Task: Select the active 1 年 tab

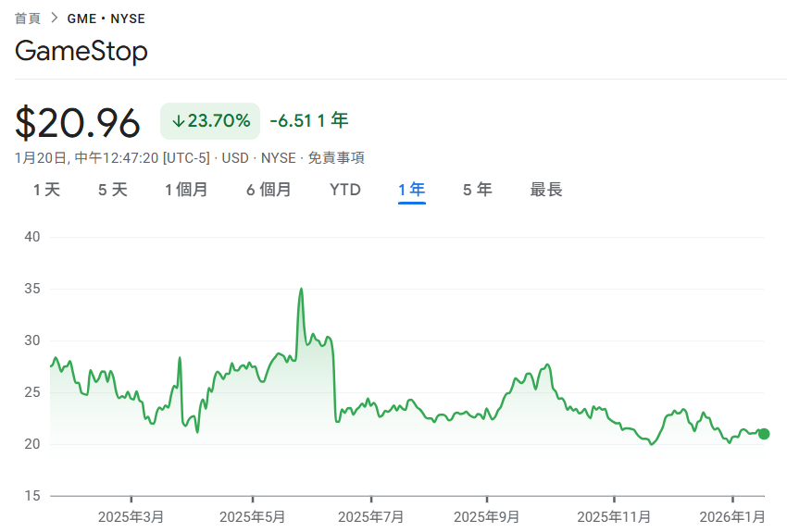Action: point(412,190)
